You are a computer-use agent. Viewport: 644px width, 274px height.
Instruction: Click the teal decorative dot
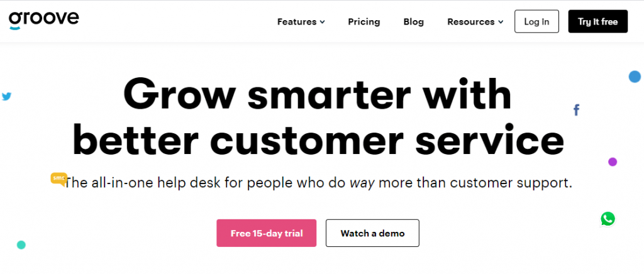tap(21, 245)
